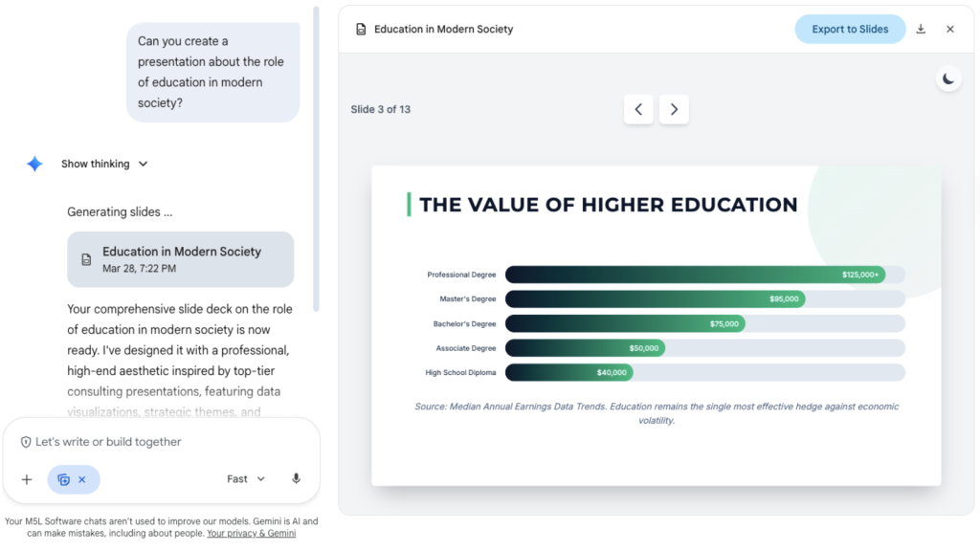Image resolution: width=980 pixels, height=551 pixels.
Task: Click the Export to Slides button
Action: [x=850, y=30]
